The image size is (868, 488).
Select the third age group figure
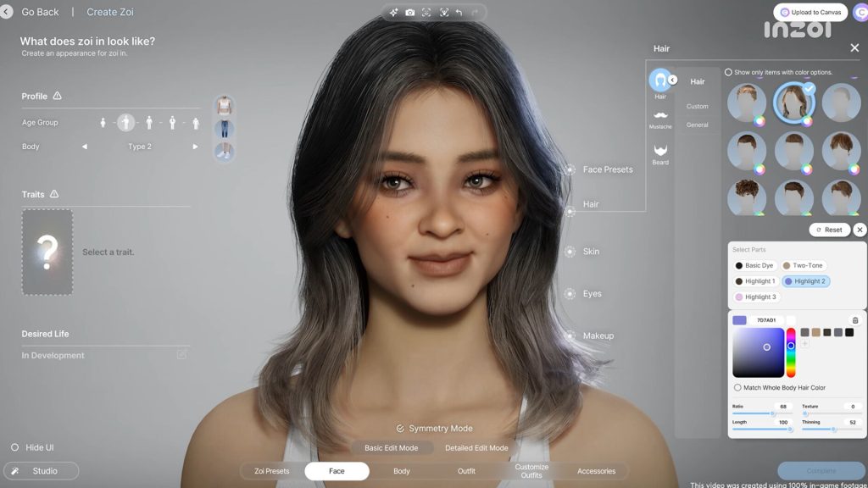149,123
